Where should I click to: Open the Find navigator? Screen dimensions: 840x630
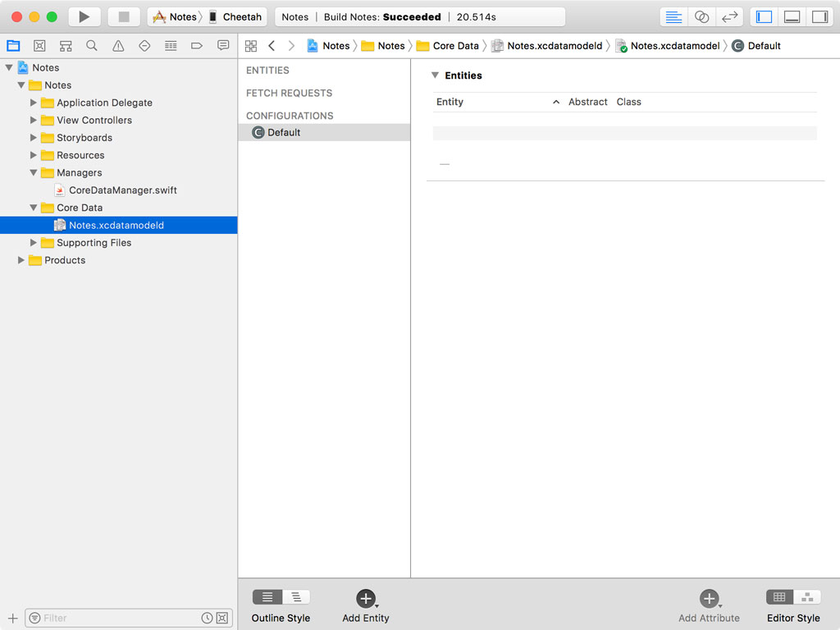(x=92, y=45)
